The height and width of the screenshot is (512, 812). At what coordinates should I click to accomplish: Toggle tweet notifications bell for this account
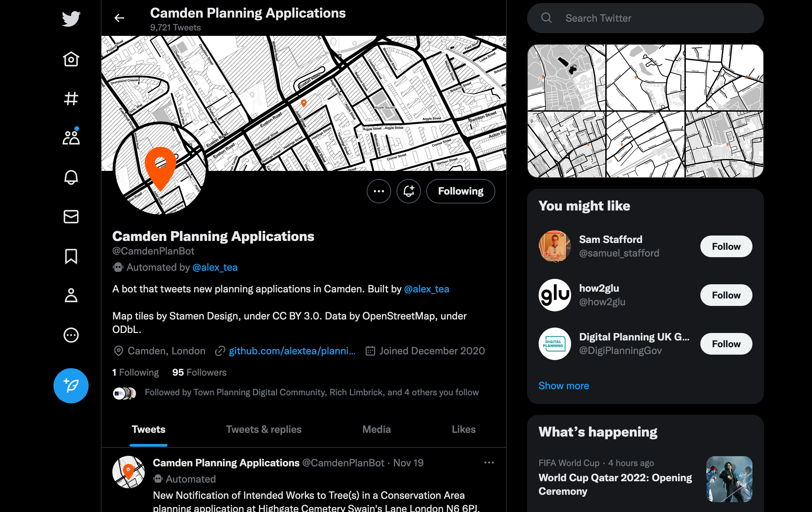(x=409, y=191)
